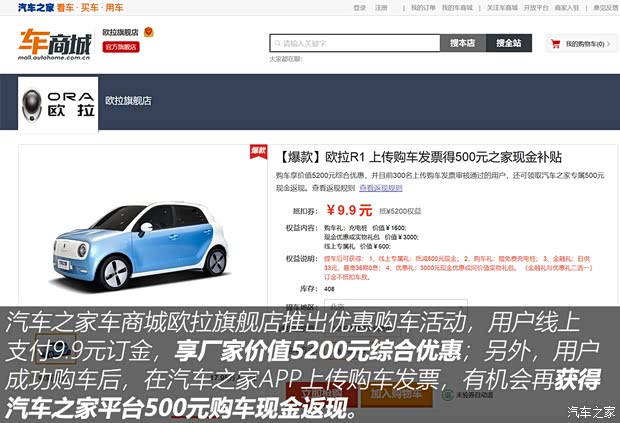Click the red 官方旗舰店 tag
The image size is (620, 423).
click(x=121, y=47)
